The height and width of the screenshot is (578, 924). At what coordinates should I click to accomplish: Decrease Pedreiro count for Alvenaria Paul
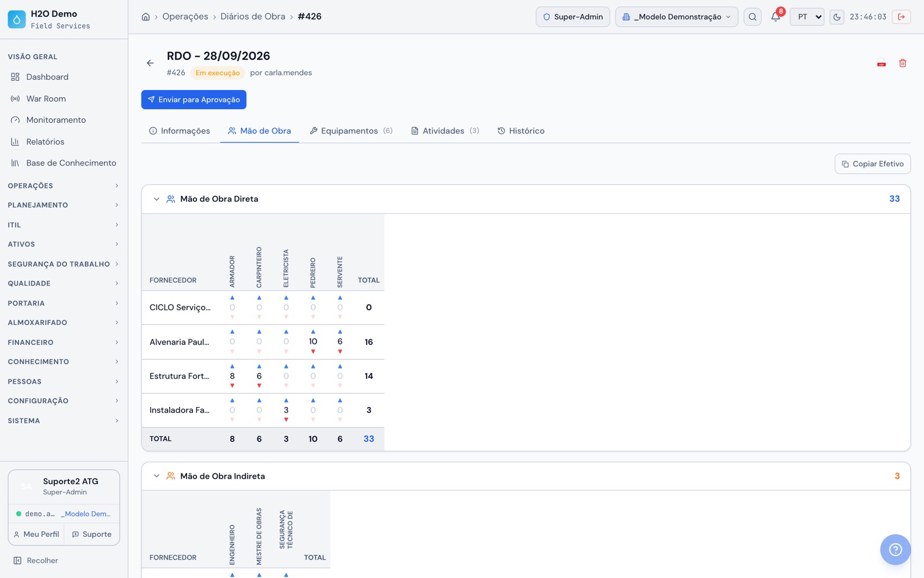(x=313, y=351)
